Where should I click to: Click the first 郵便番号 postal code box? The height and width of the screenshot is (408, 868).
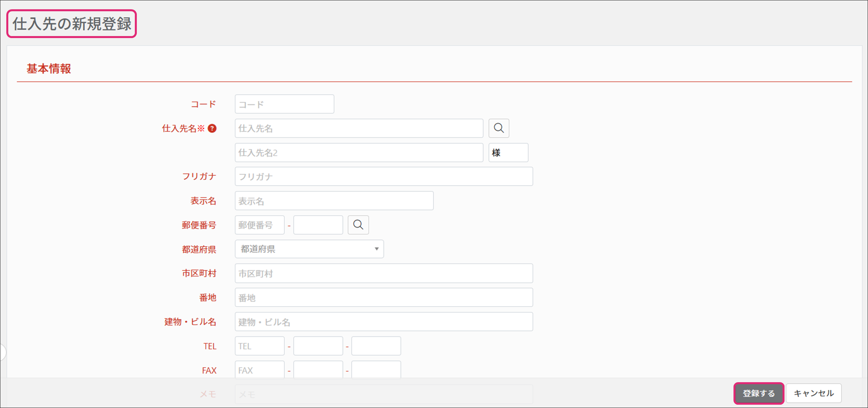coord(259,225)
